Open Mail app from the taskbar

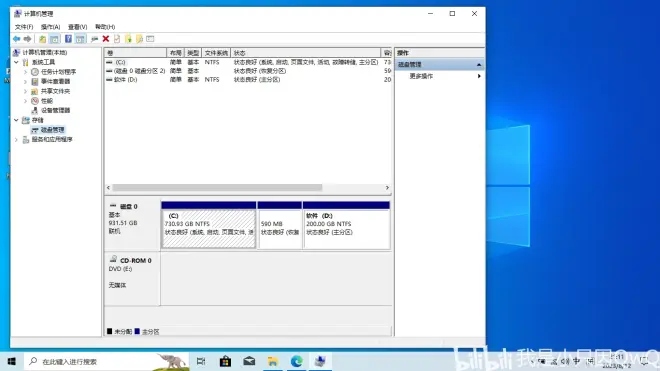[249, 361]
